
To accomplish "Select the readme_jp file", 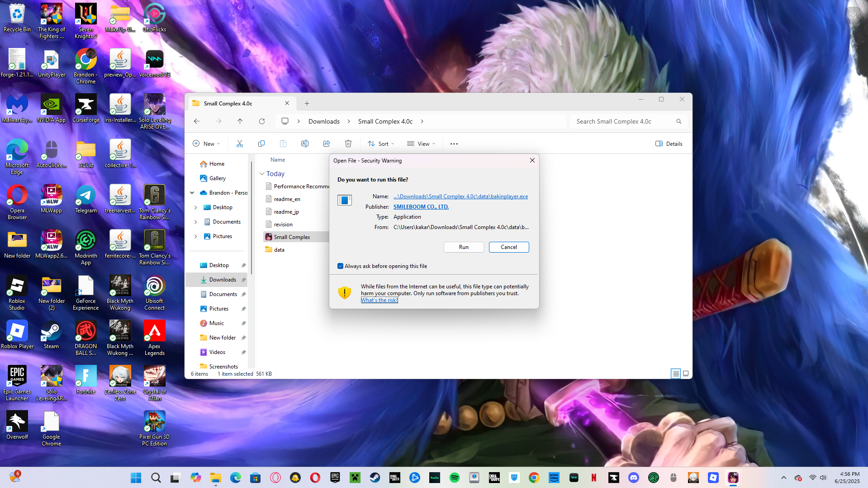I will pos(286,212).
